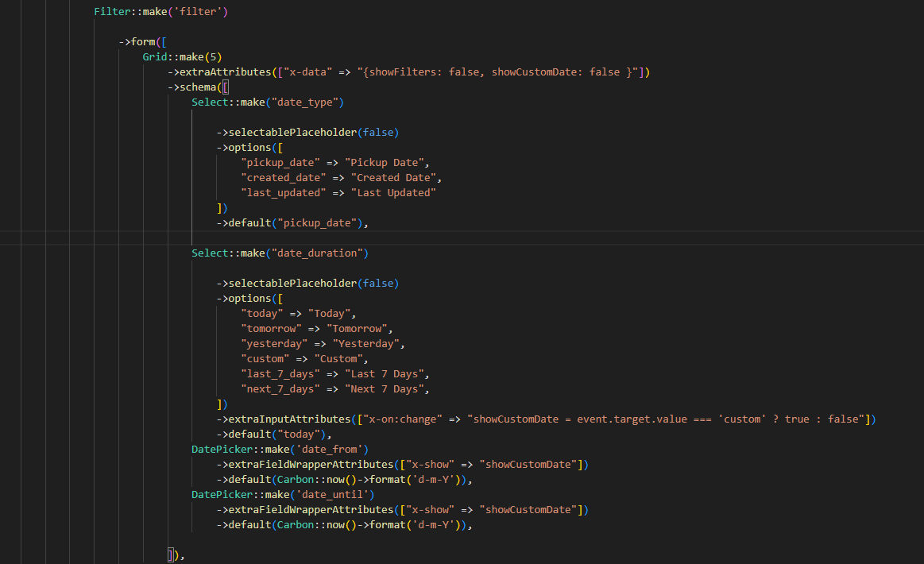924x564 pixels.
Task: Click ->default("pickup_date") line
Action: click(x=292, y=222)
